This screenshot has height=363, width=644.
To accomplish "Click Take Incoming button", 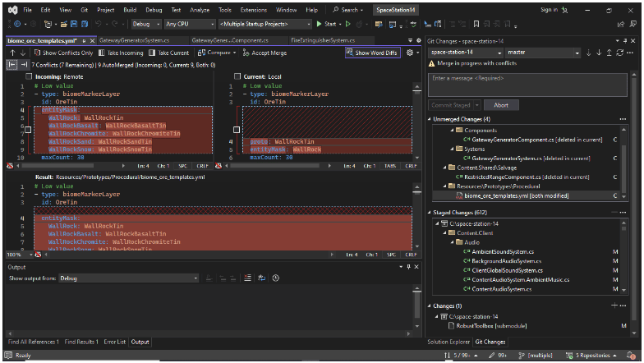I will [121, 53].
